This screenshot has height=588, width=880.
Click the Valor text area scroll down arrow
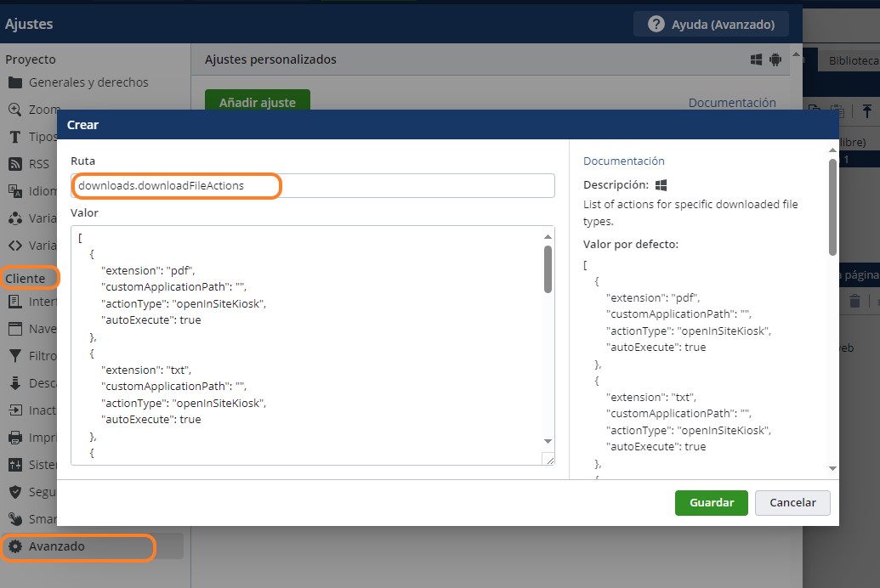tap(548, 441)
